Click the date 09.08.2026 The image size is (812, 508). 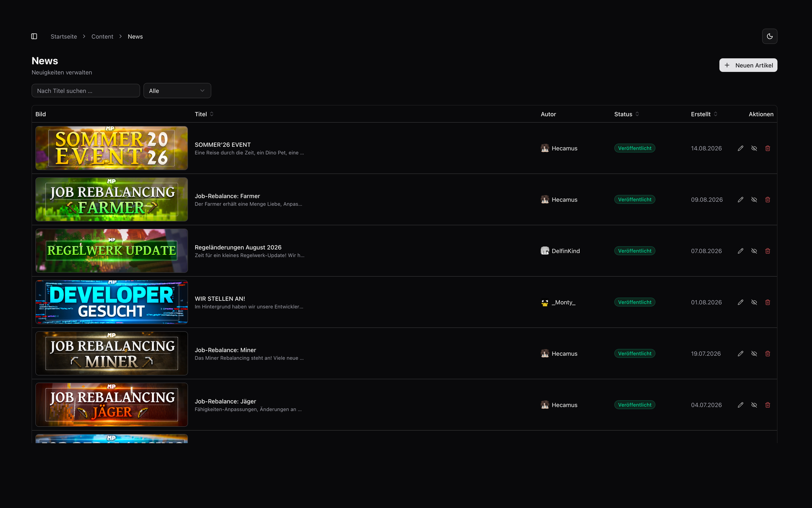706,200
